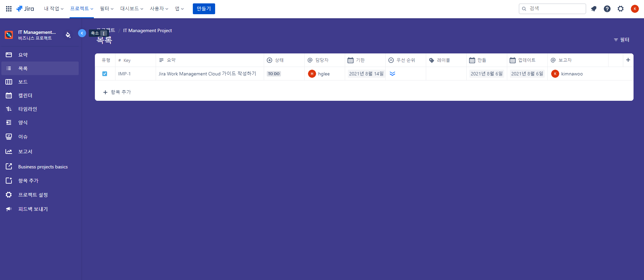Open issue key IMP-1
644x280 pixels.
pos(124,74)
